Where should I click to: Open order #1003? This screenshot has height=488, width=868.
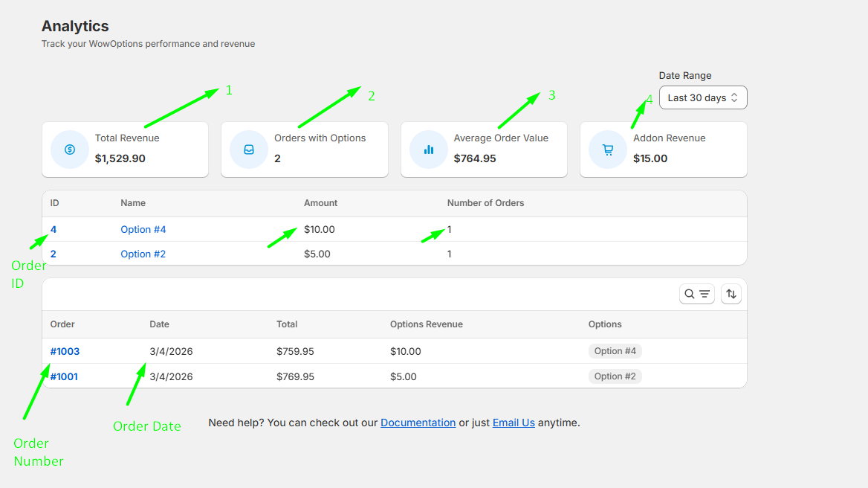(65, 352)
